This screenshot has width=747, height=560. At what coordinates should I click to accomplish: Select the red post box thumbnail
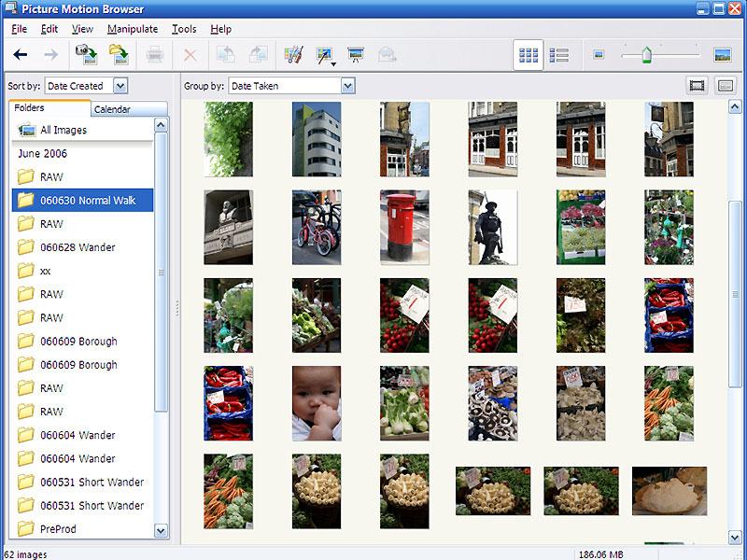click(404, 227)
